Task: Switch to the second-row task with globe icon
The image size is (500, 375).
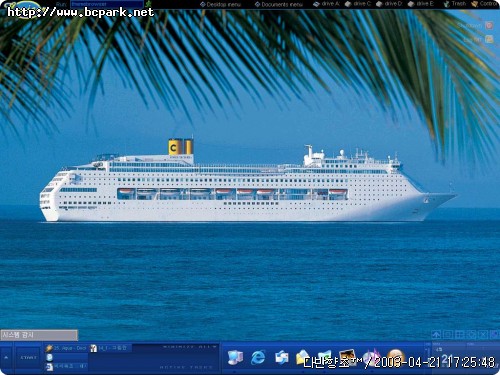Action: point(66,357)
